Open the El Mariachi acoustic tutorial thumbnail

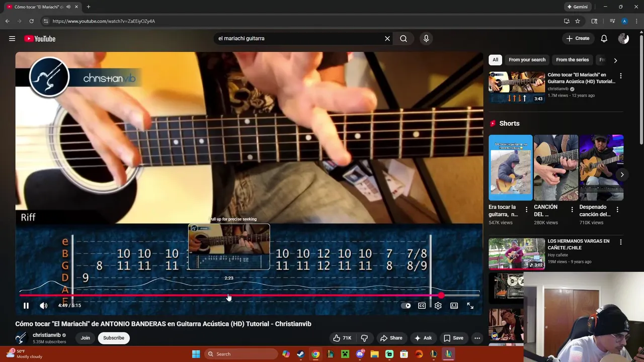pos(517,87)
